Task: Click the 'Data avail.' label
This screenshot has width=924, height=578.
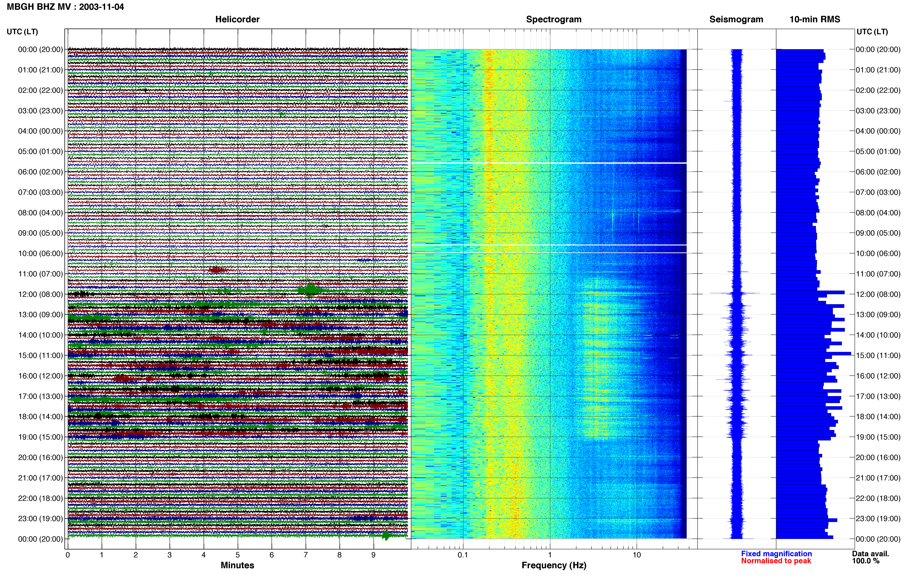Action: [x=870, y=554]
